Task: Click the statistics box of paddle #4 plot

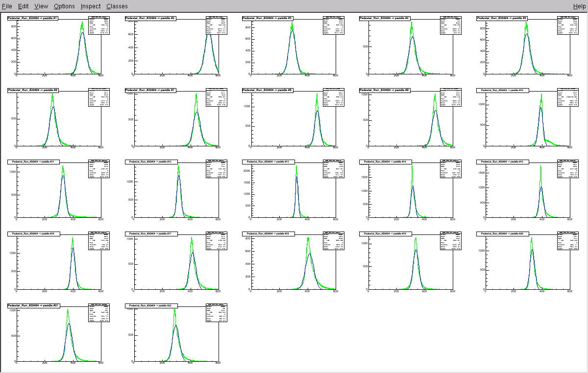Action: coord(451,25)
